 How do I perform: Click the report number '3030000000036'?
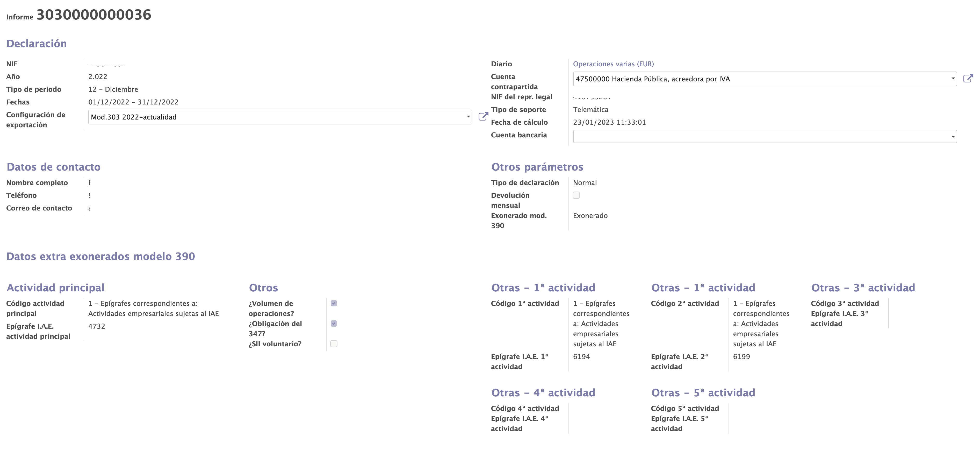pyautogui.click(x=93, y=15)
